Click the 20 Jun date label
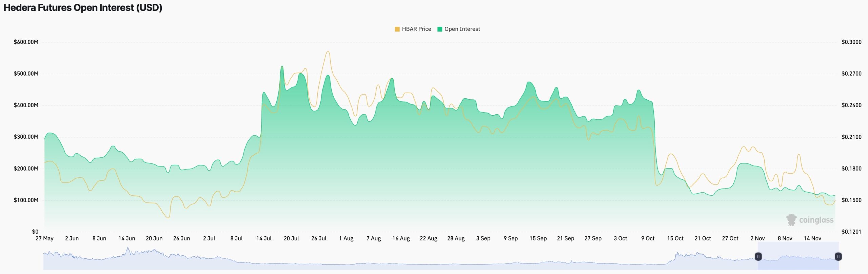The image size is (868, 274). point(154,238)
